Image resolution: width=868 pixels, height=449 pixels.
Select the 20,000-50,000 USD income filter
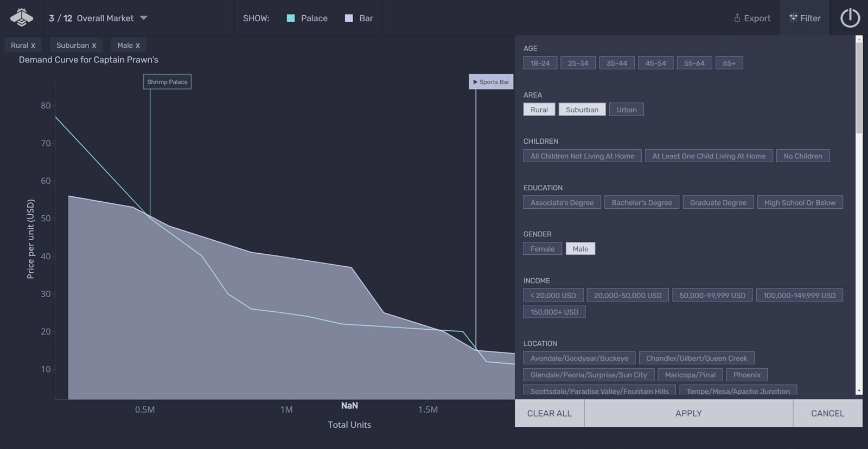628,296
